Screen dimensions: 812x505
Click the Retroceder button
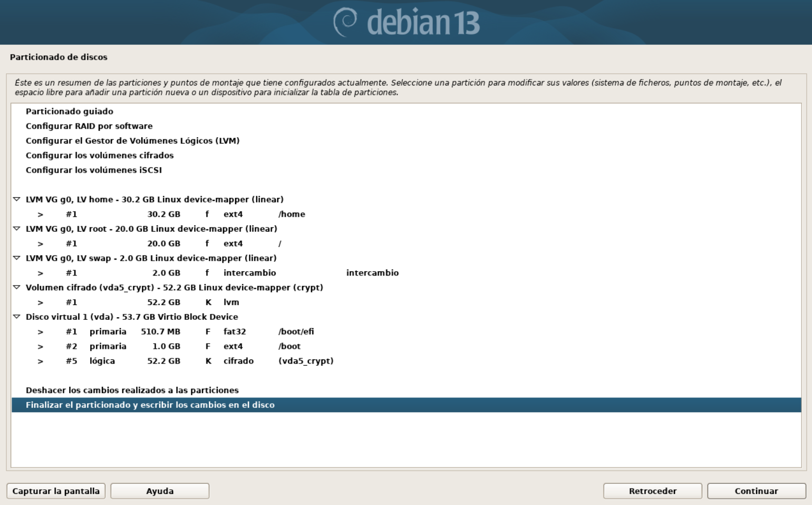pyautogui.click(x=652, y=491)
